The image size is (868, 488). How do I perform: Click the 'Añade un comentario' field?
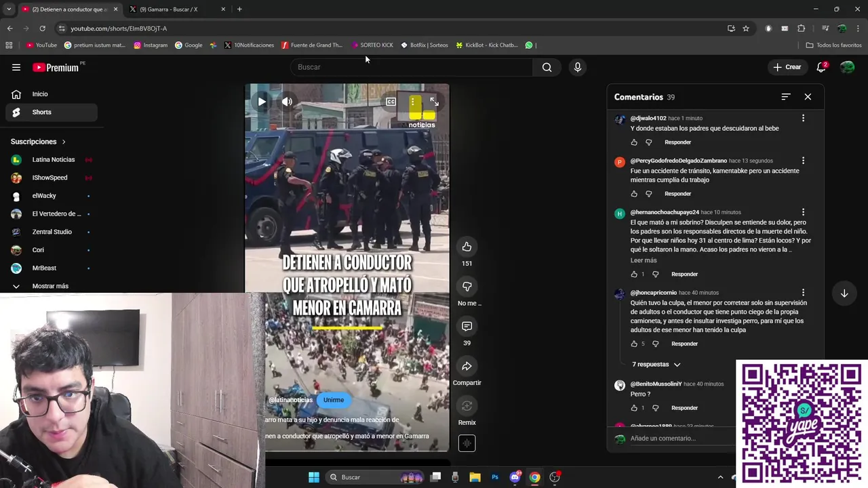click(682, 439)
